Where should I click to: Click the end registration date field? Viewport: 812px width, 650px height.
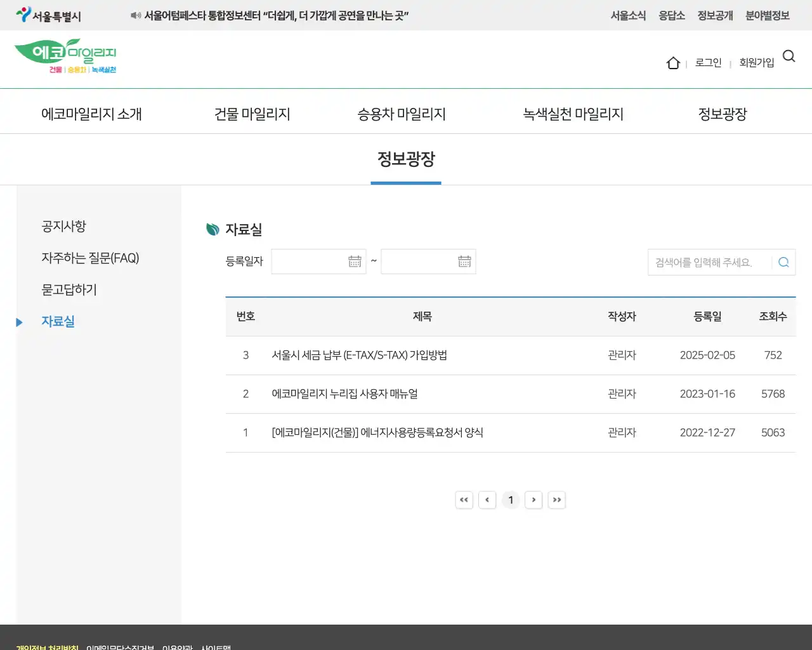pos(428,262)
